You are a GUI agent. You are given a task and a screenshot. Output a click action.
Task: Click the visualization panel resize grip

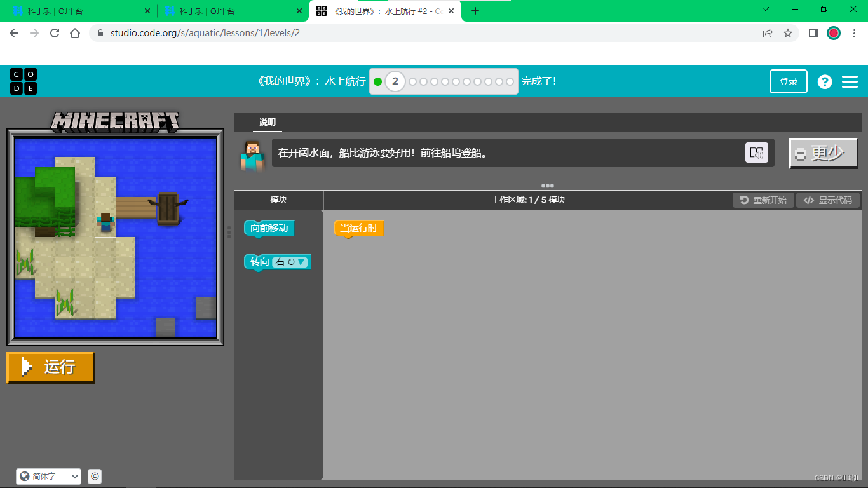point(229,232)
